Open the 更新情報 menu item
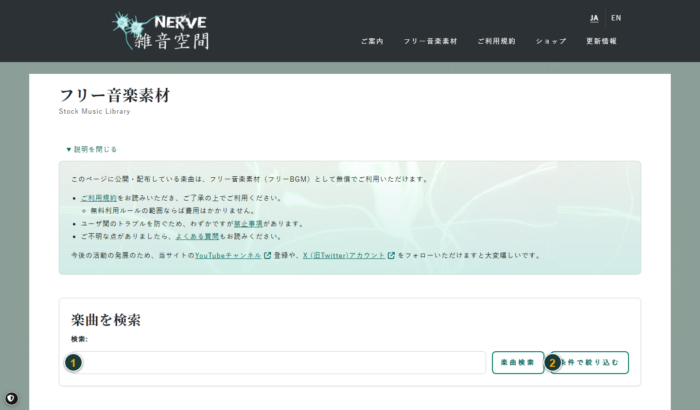Image resolution: width=700 pixels, height=410 pixels. click(601, 41)
